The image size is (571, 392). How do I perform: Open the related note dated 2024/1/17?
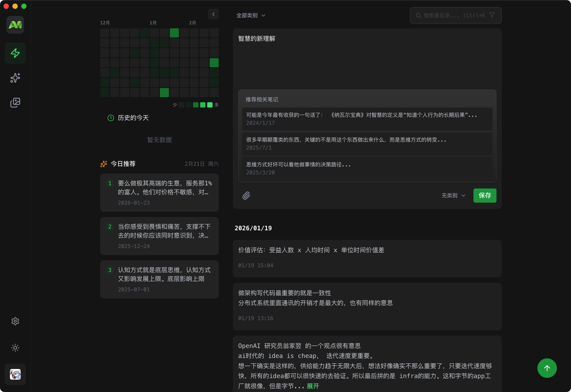367,119
